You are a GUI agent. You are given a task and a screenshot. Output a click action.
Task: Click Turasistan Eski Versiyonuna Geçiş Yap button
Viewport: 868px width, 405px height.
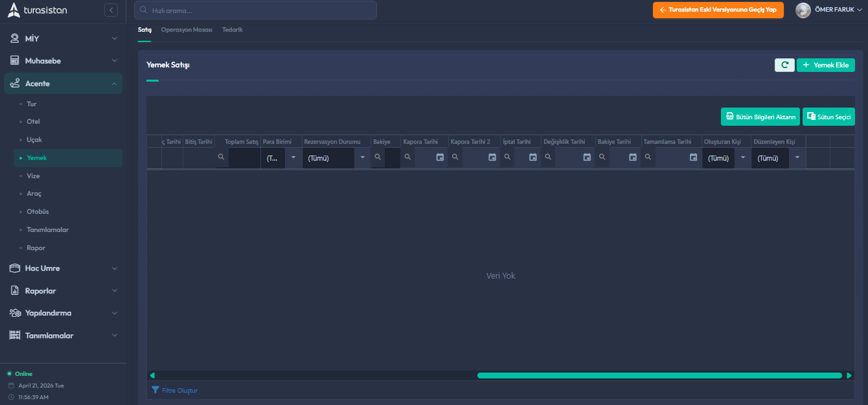point(718,10)
